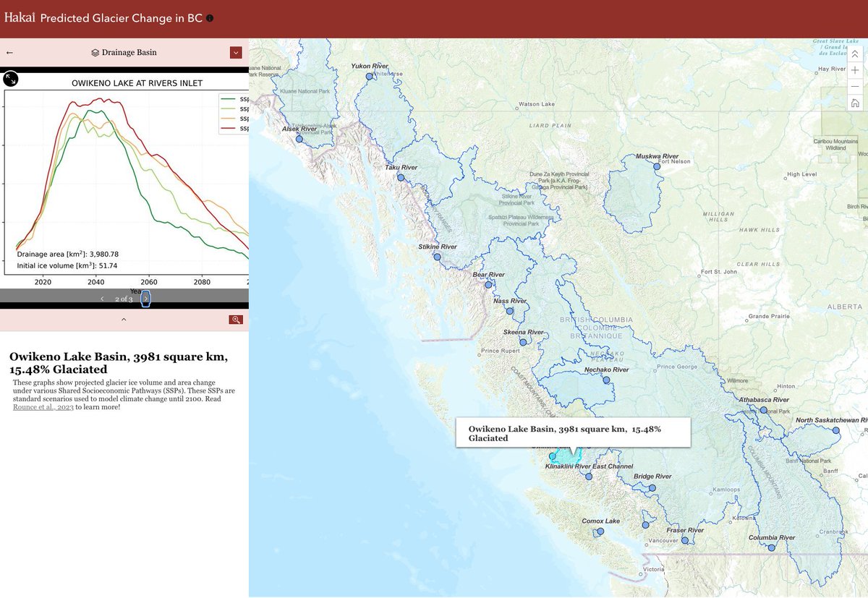Click the Hakai logo
The width and height of the screenshot is (868, 598).
click(20, 17)
